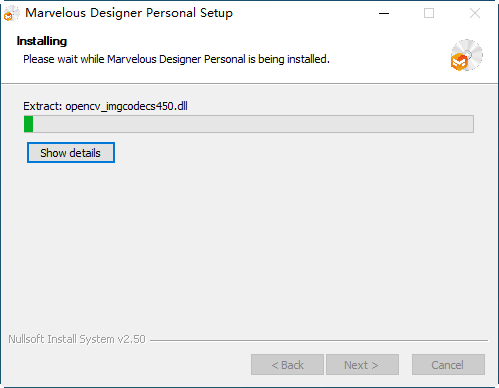Viewport: 499px width, 388px height.
Task: Click the greyed-out Back button
Action: pyautogui.click(x=287, y=365)
